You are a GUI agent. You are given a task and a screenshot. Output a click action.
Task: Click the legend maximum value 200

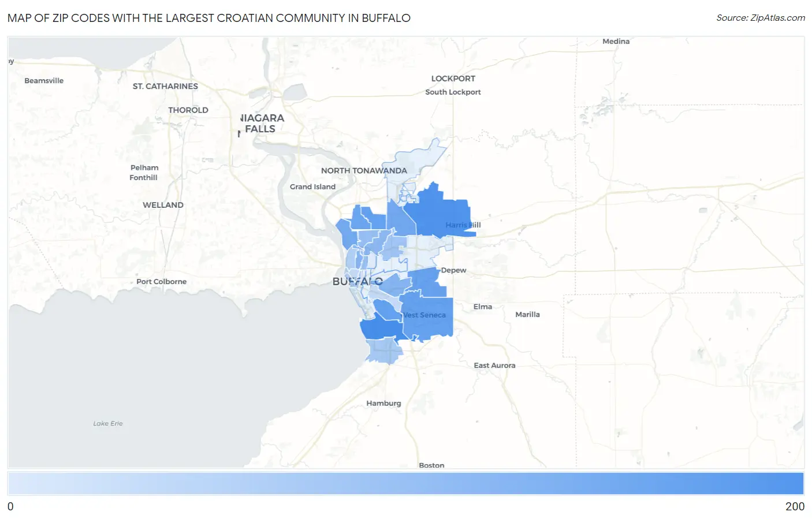795,506
